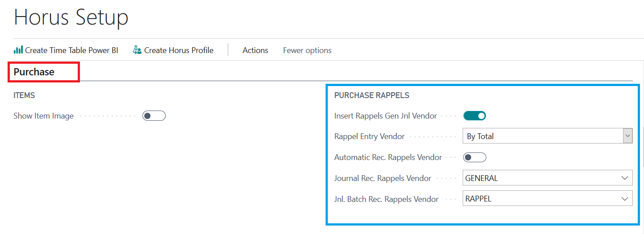Click the Horus Setup page title
The width and height of the screenshot is (644, 234).
tap(71, 18)
